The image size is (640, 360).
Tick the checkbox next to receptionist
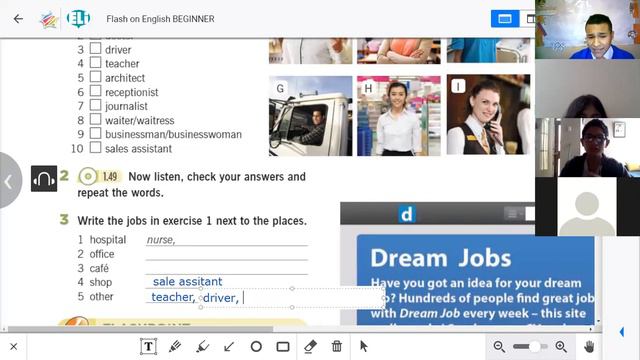[x=95, y=91]
